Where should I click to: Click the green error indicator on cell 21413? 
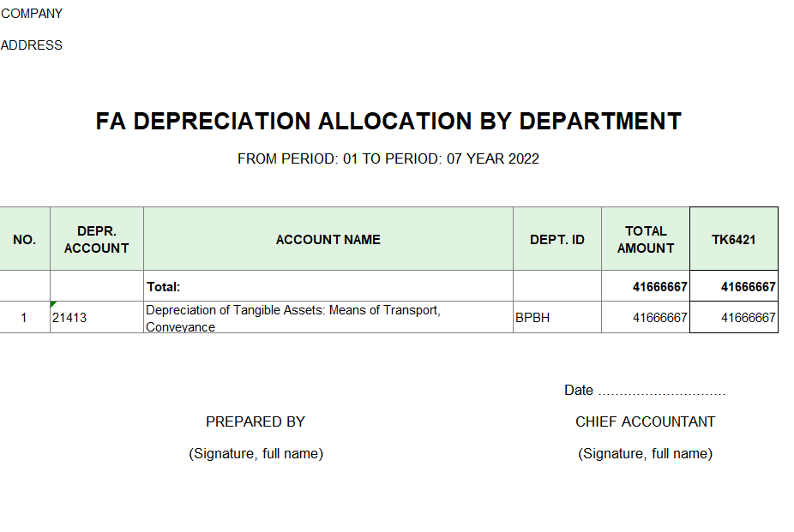coord(53,304)
